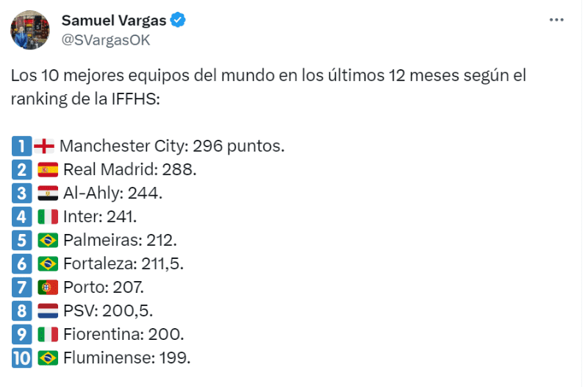The height and width of the screenshot is (387, 588).
Task: Click the Brazil flag beside Fluminense
Action: tap(47, 358)
